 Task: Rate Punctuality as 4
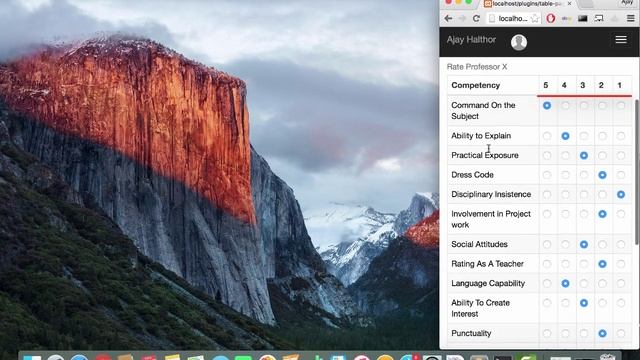[565, 333]
